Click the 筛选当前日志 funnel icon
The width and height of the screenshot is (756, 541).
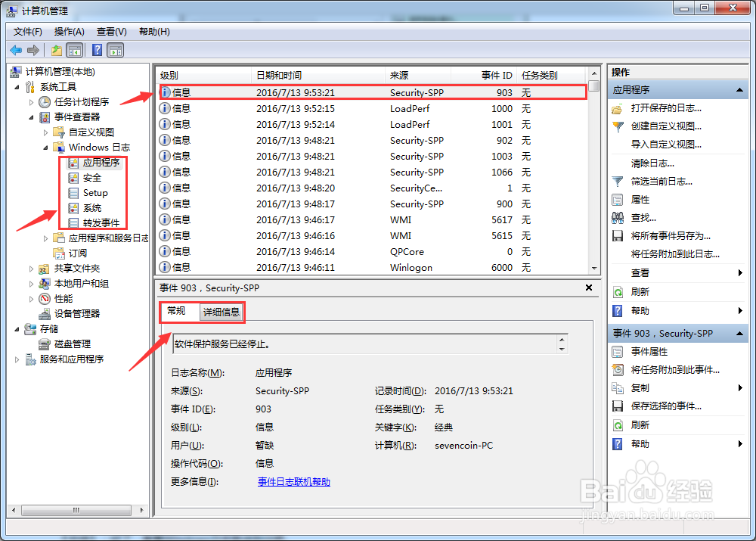pos(618,181)
